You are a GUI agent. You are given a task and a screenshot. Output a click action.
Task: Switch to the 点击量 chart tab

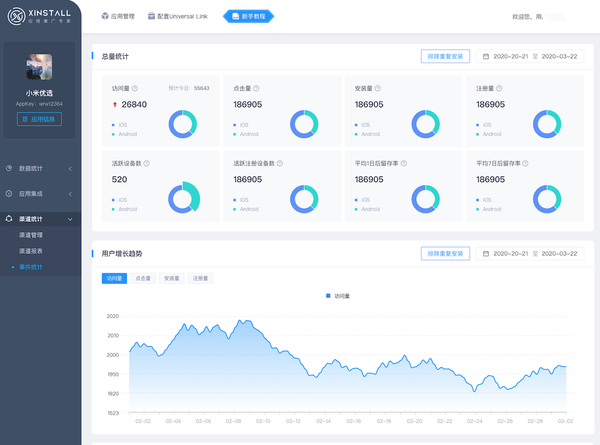(x=143, y=278)
